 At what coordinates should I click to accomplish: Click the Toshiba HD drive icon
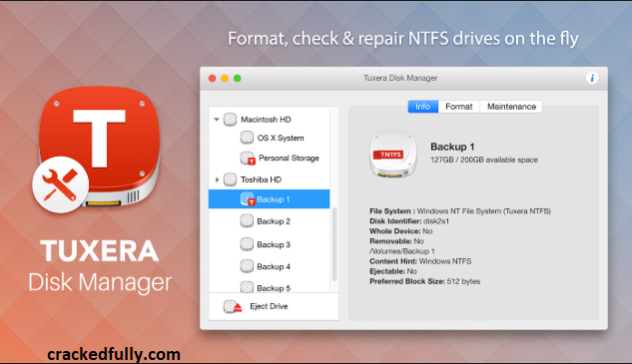231,180
